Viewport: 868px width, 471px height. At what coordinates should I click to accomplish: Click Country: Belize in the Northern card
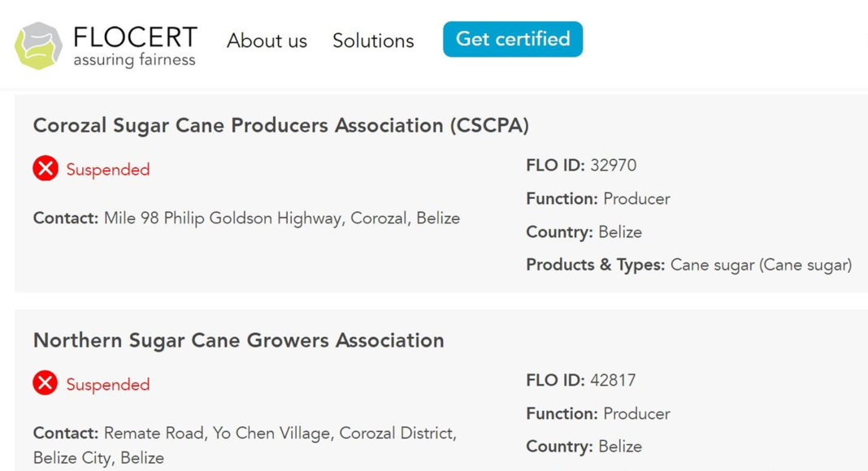pos(584,446)
